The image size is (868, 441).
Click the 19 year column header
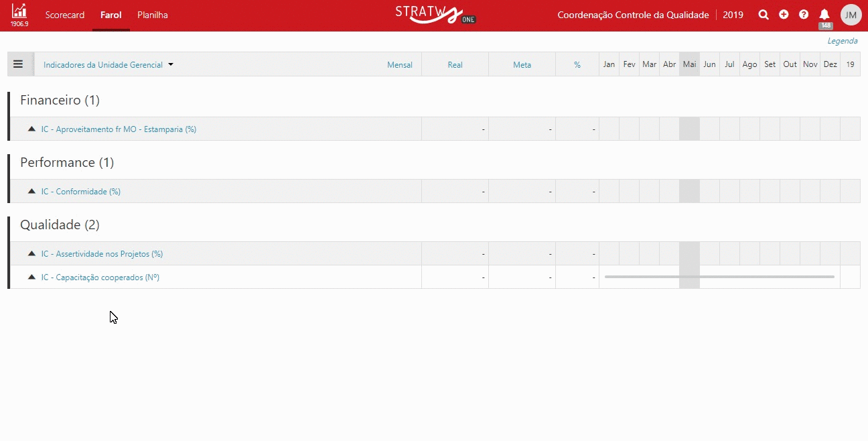tap(850, 64)
